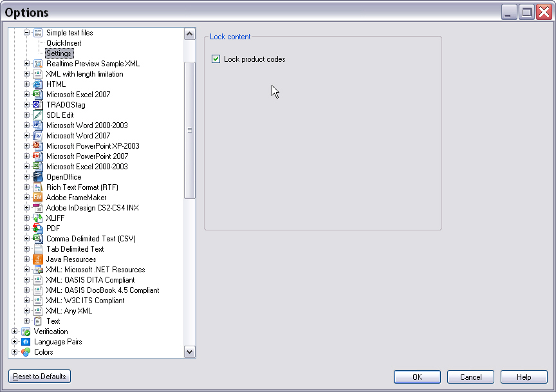The image size is (556, 392).
Task: Click the Excel 2000-2003 icon
Action: coord(38,167)
